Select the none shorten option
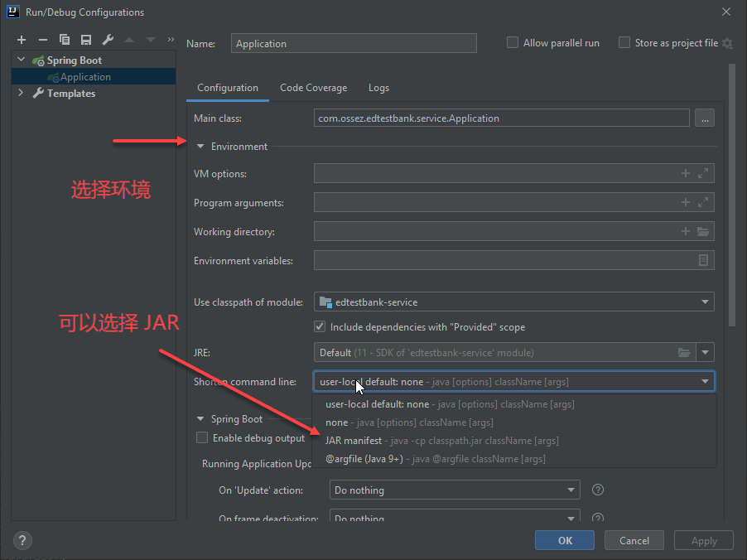747x560 pixels. tap(514, 422)
